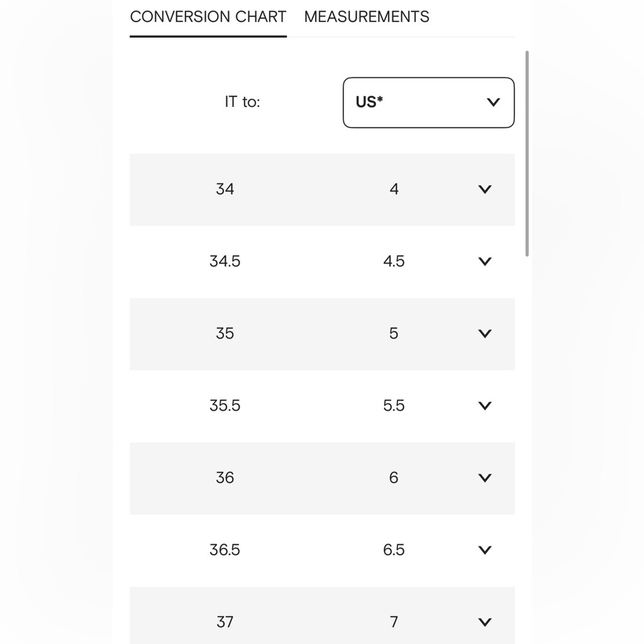The height and width of the screenshot is (644, 644).
Task: Expand the size 35 row chevron
Action: pos(485,334)
